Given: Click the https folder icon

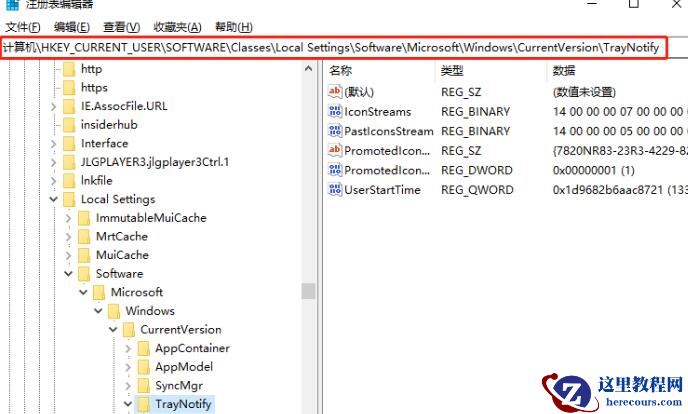Looking at the screenshot, I should tap(69, 88).
